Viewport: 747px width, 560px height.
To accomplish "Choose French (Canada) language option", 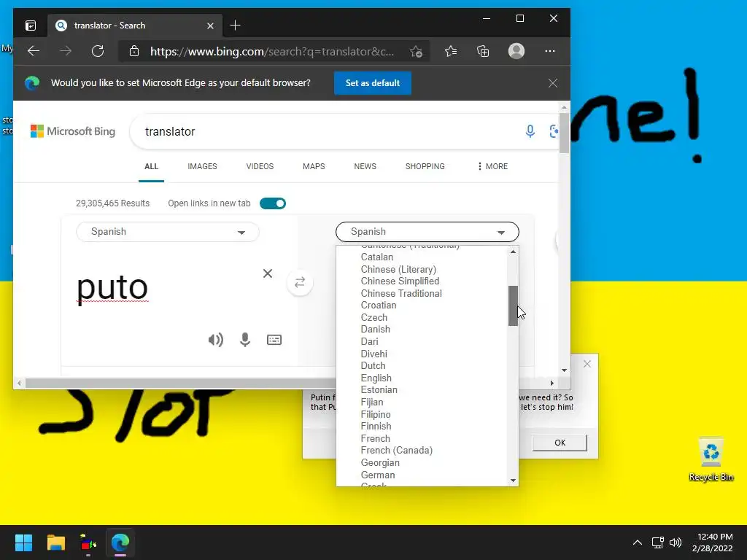I will pyautogui.click(x=396, y=451).
